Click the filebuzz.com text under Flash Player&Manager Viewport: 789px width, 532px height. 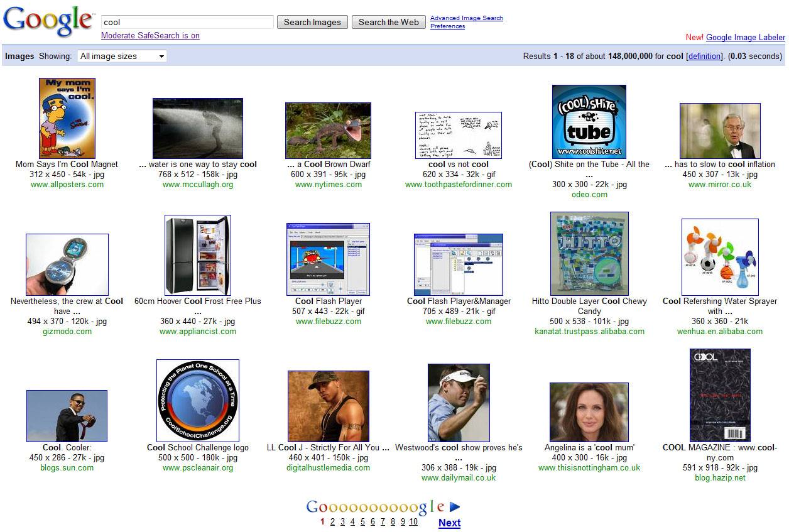click(x=459, y=322)
